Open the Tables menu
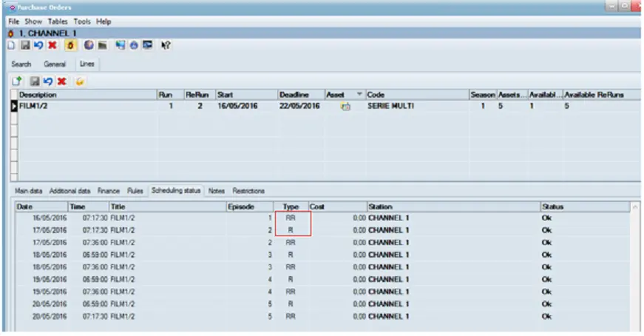The height and width of the screenshot is (336, 644). pos(58,22)
